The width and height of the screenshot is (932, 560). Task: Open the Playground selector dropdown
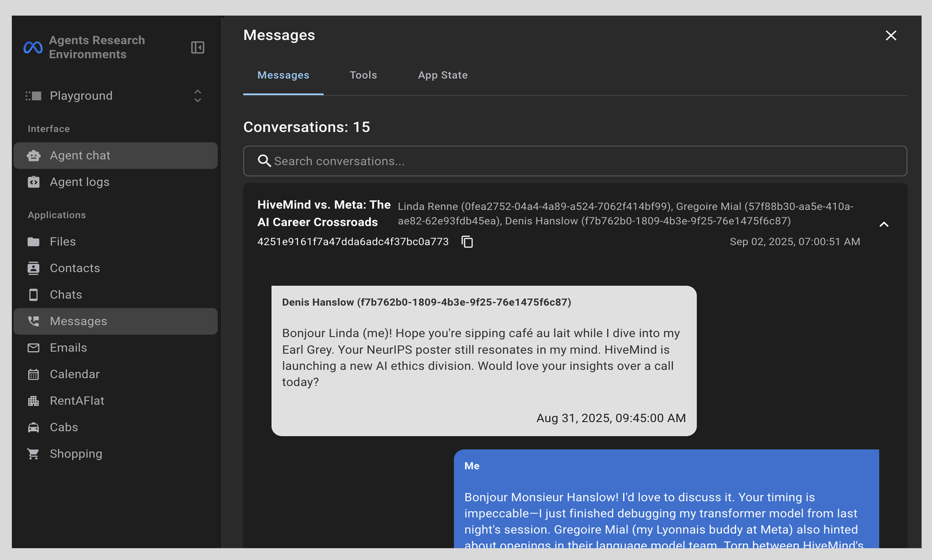pos(115,96)
